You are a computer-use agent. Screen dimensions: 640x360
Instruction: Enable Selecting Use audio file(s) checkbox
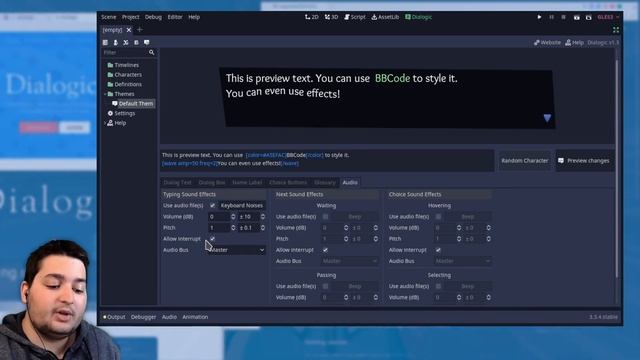[x=438, y=286]
